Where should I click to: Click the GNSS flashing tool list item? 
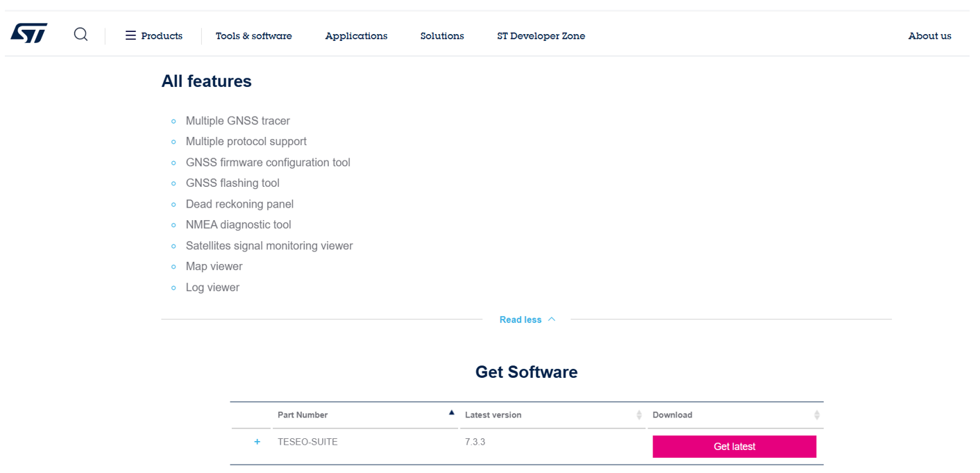tap(233, 183)
